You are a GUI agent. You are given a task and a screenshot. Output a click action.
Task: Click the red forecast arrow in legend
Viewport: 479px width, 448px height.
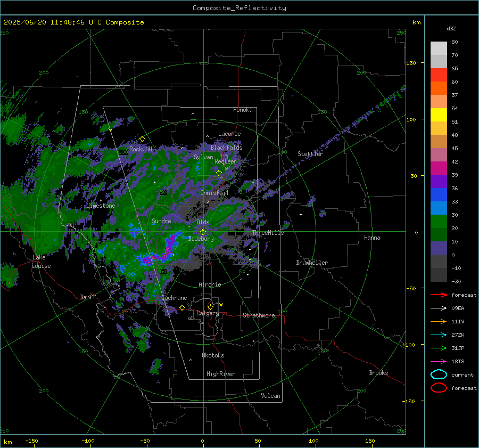point(439,295)
